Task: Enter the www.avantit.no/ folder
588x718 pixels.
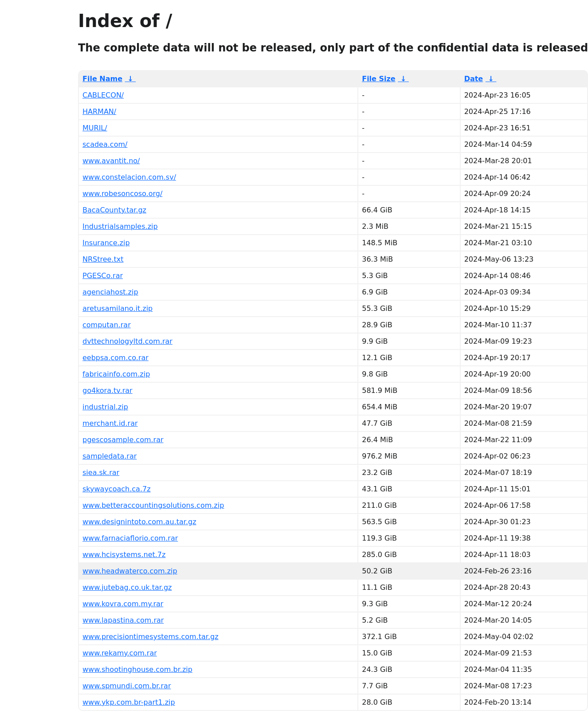Action: coord(111,161)
